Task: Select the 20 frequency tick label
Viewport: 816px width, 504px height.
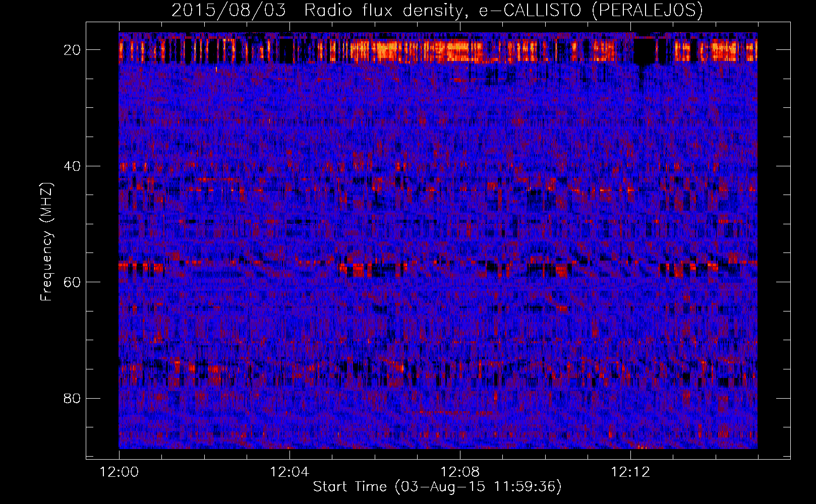Action: [73, 50]
